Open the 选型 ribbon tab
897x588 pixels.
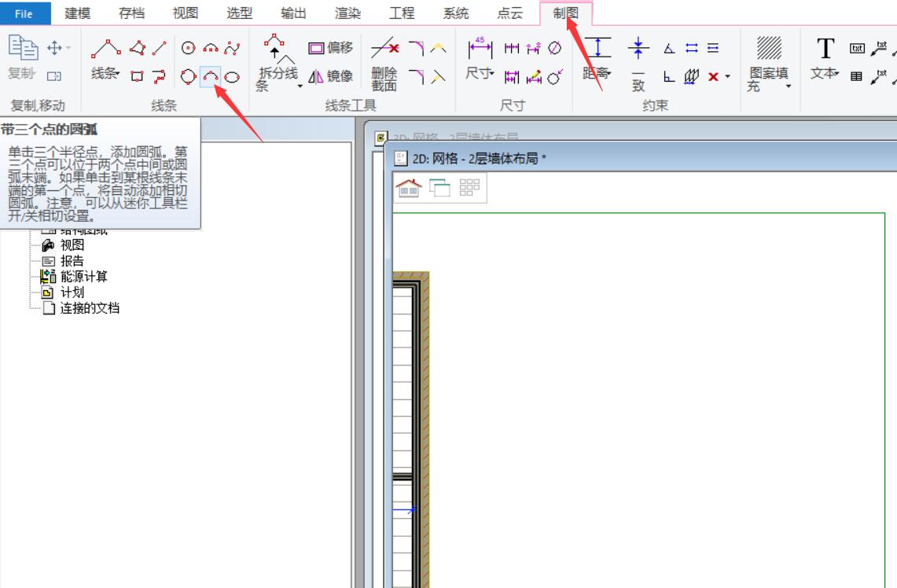(x=239, y=13)
